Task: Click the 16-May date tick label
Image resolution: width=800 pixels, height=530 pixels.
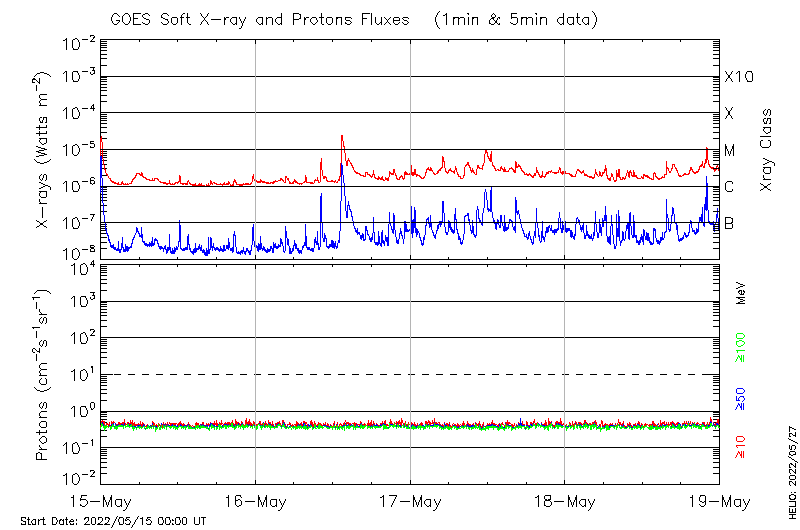Action: pyautogui.click(x=255, y=500)
